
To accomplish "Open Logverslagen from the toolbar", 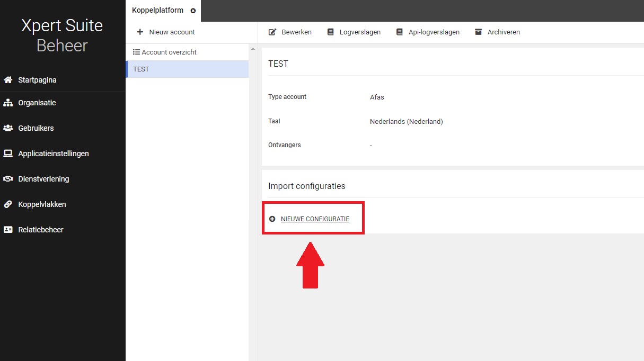I will click(360, 32).
